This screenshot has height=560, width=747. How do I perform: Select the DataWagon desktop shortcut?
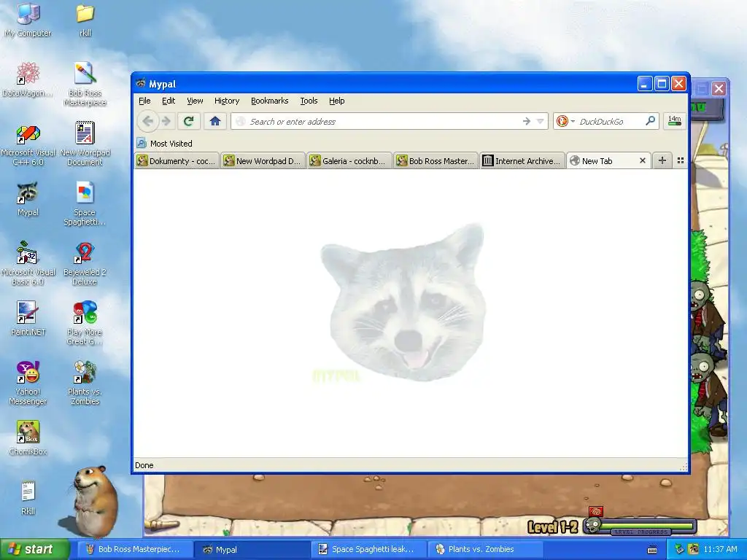click(28, 79)
